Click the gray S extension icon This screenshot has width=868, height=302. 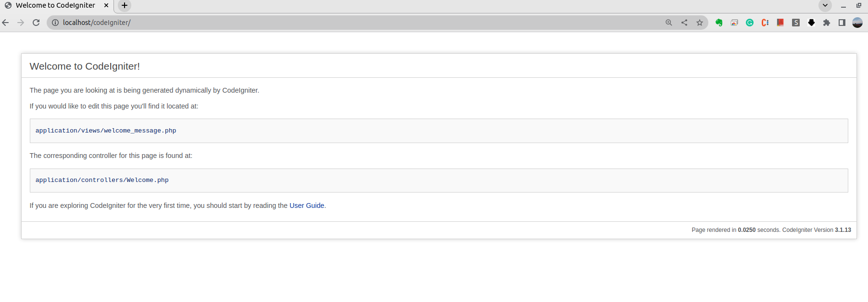pyautogui.click(x=796, y=23)
